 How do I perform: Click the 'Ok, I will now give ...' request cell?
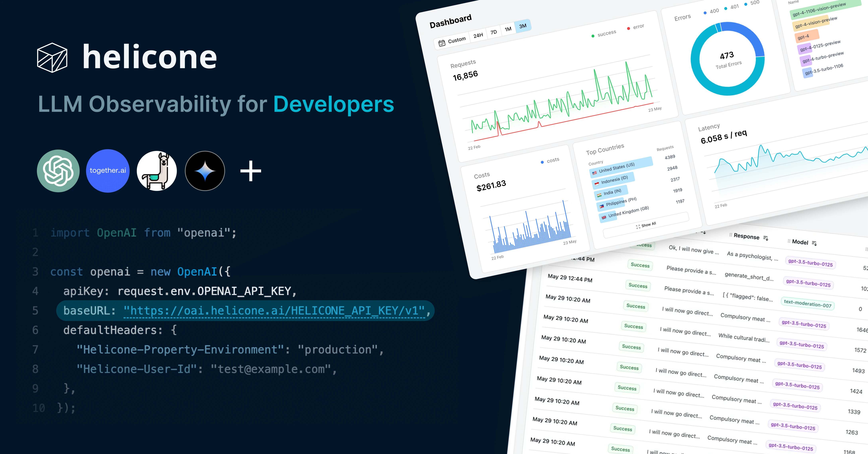click(x=694, y=250)
